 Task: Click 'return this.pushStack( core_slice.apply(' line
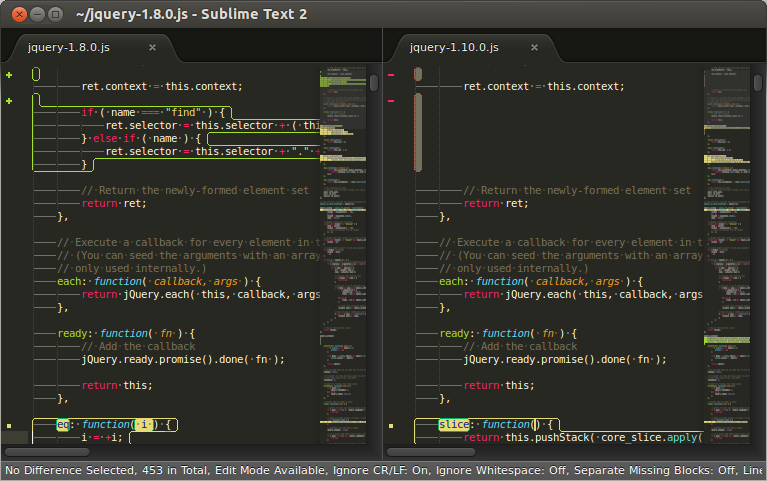point(583,437)
